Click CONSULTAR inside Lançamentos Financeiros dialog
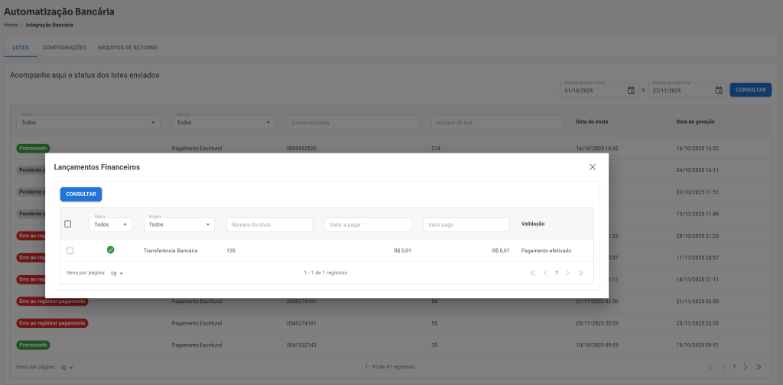783x385 pixels. pyautogui.click(x=81, y=194)
